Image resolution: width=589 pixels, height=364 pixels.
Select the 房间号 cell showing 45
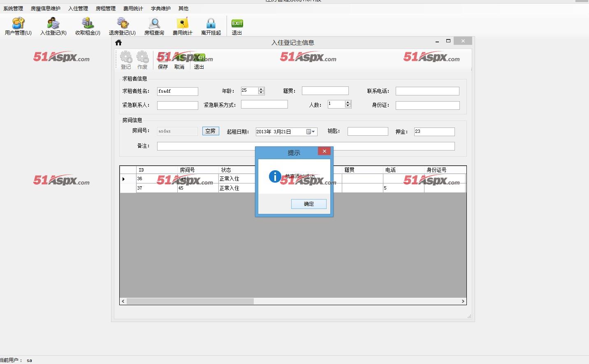(x=198, y=188)
